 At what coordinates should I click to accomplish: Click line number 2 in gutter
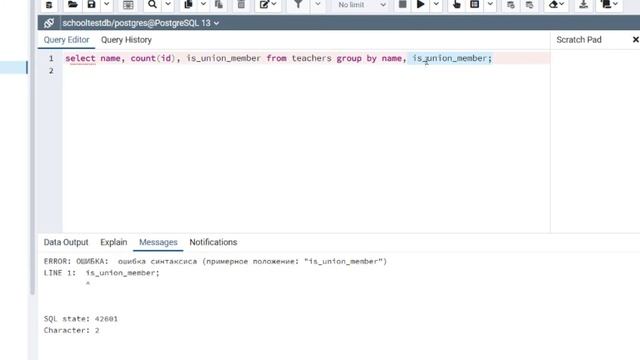point(51,71)
